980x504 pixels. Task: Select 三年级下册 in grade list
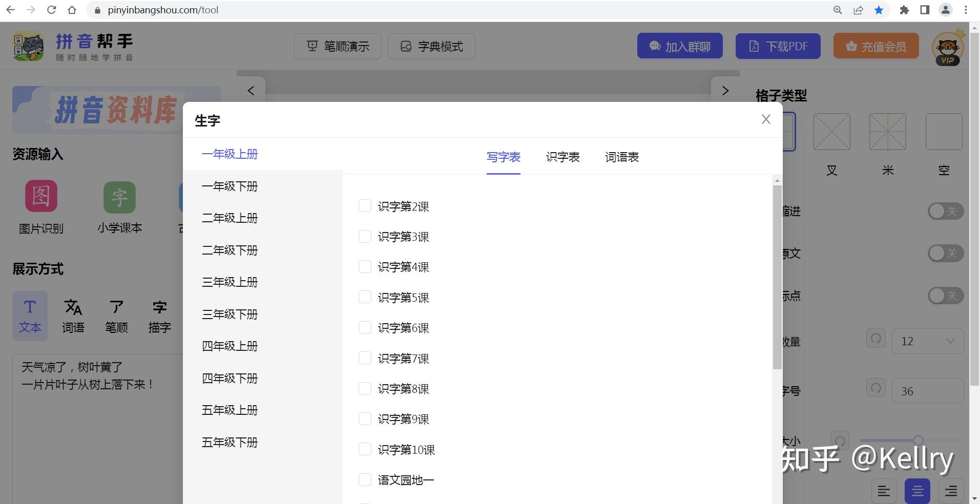(263, 314)
